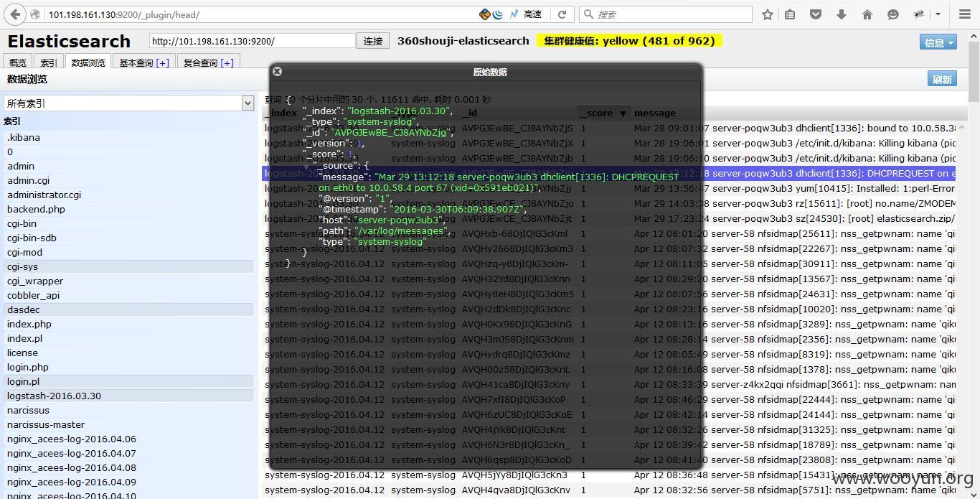Go back with the browser back arrow

pos(14,14)
